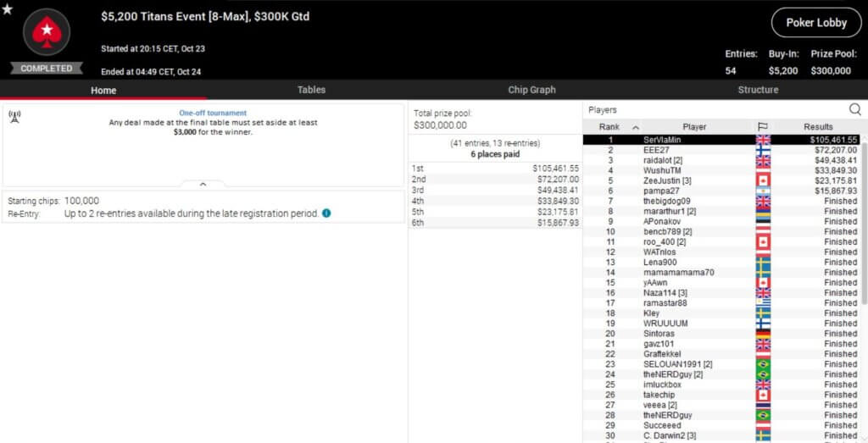Select player WATnlos
Viewport: 868px width, 443px height.
tap(722, 252)
